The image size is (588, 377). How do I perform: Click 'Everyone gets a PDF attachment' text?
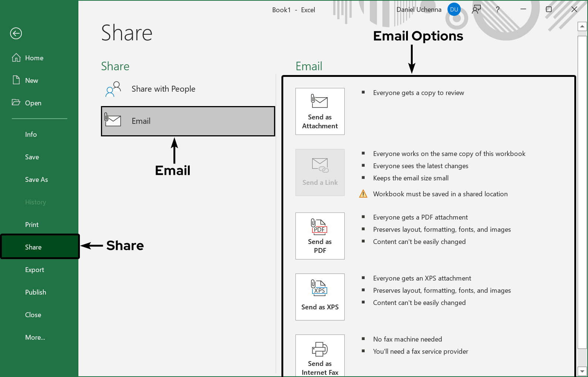click(x=420, y=217)
